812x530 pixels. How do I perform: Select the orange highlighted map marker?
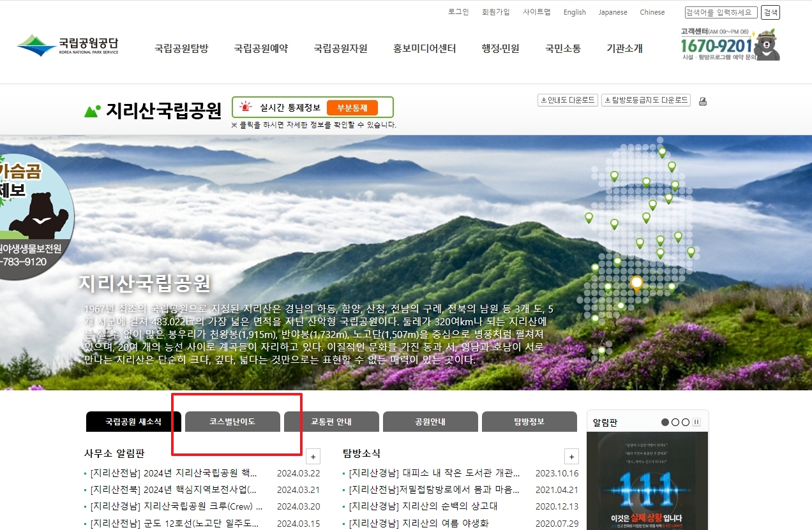click(x=636, y=283)
